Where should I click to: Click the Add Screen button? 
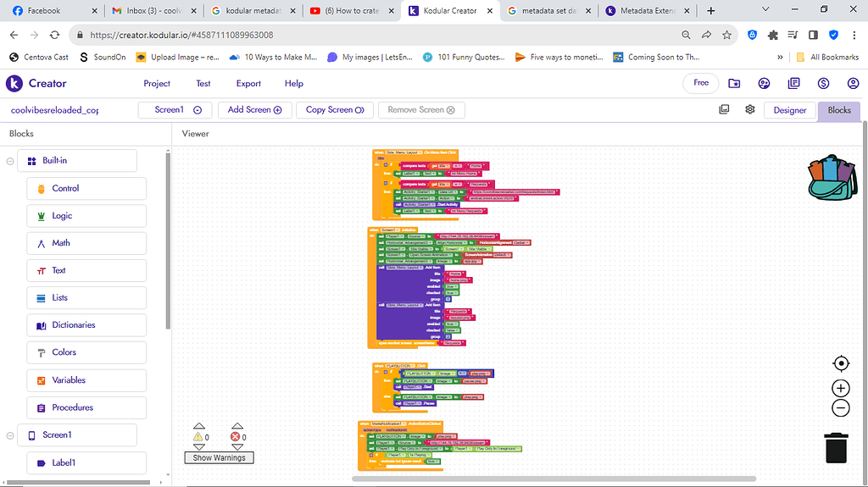click(254, 110)
